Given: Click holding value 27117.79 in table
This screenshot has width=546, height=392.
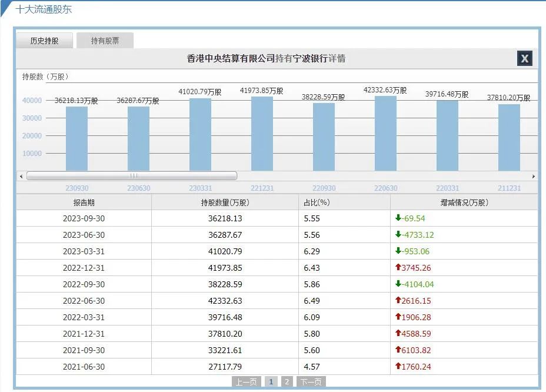Looking at the screenshot, I should point(225,367).
